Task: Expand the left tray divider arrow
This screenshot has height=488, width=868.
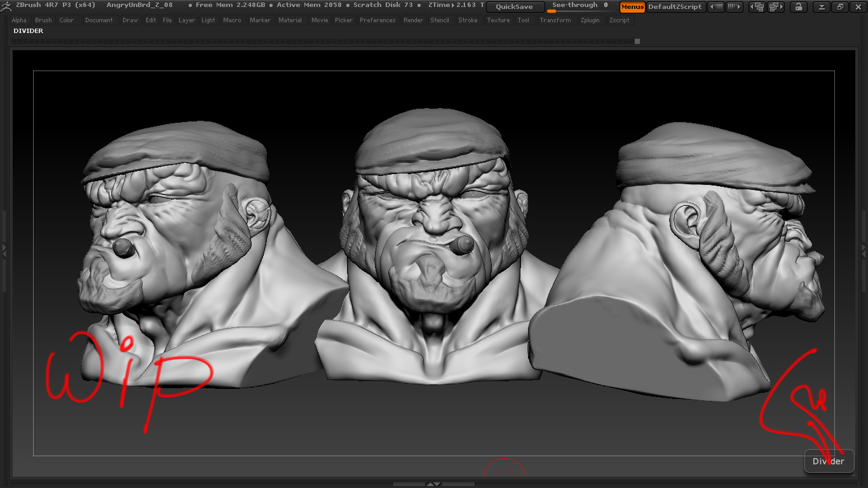Action: 3,250
